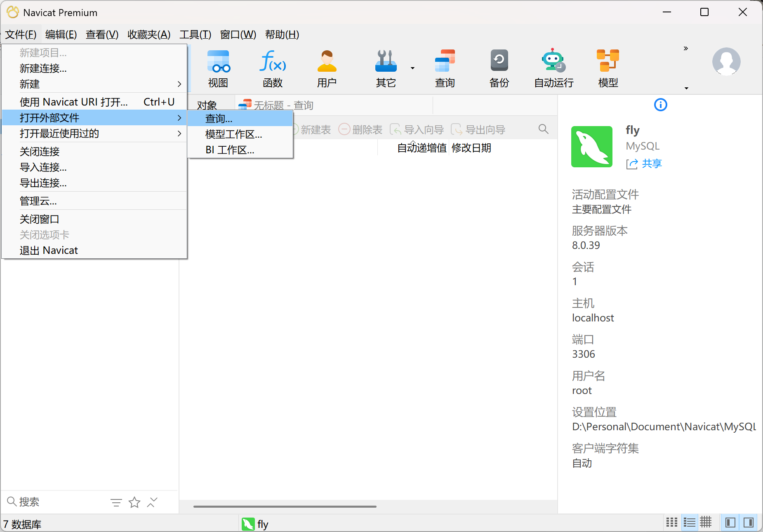Click the server version 8.0.39 value
Viewport: 763px width, 532px height.
point(586,245)
